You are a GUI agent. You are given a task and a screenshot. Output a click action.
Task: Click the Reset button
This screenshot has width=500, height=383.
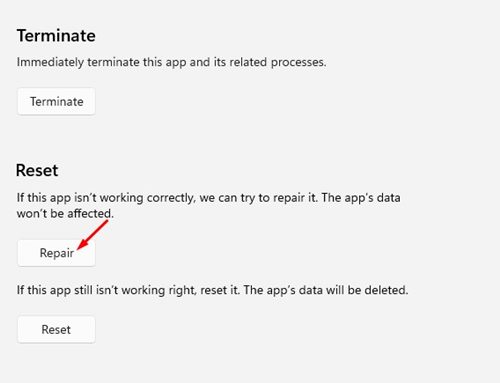56,329
